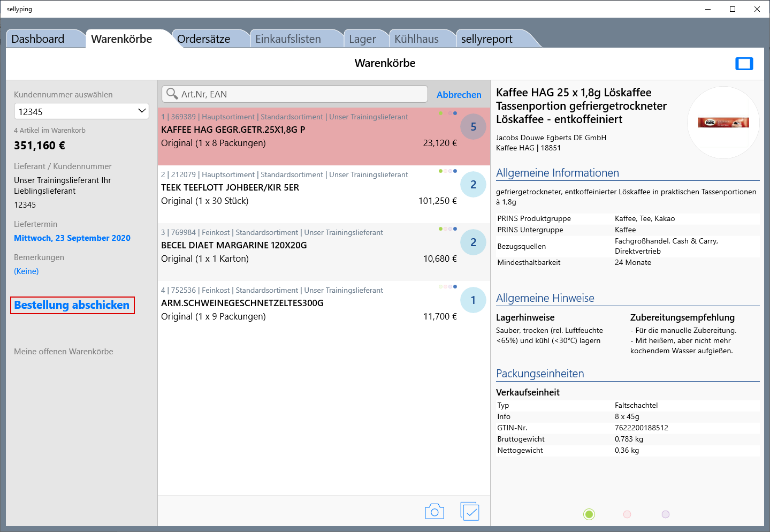Click the Kaffee HAG product thumbnail
This screenshot has width=770, height=532.
coord(723,123)
